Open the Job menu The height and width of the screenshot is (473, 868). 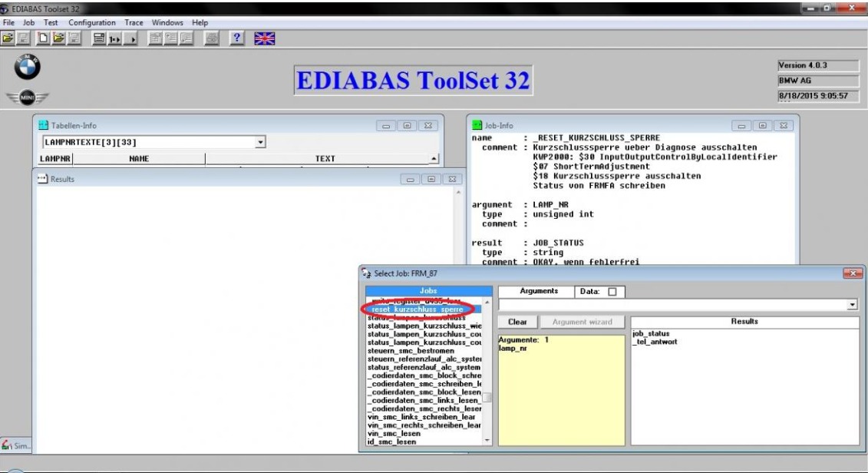pyautogui.click(x=28, y=23)
